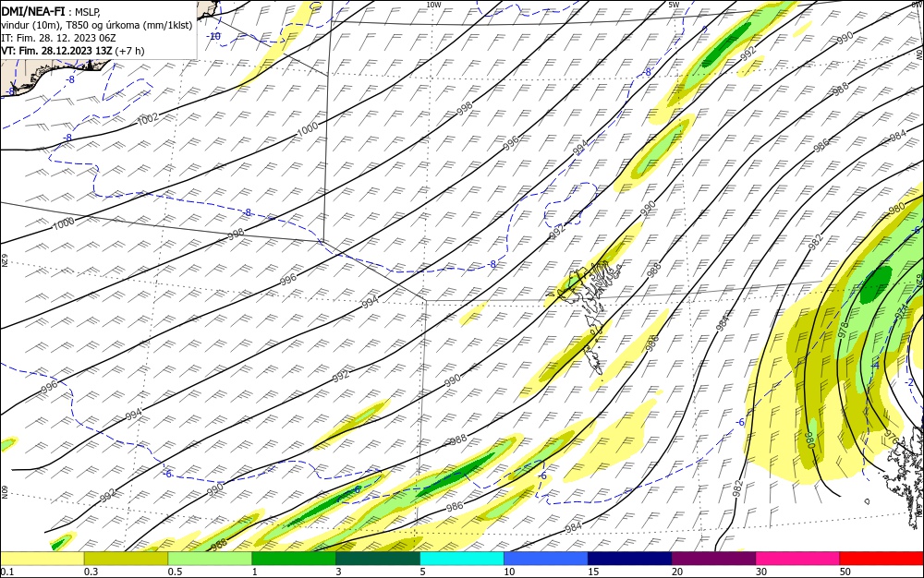
Task: Click the legend value label "15"
Action: tap(593, 572)
